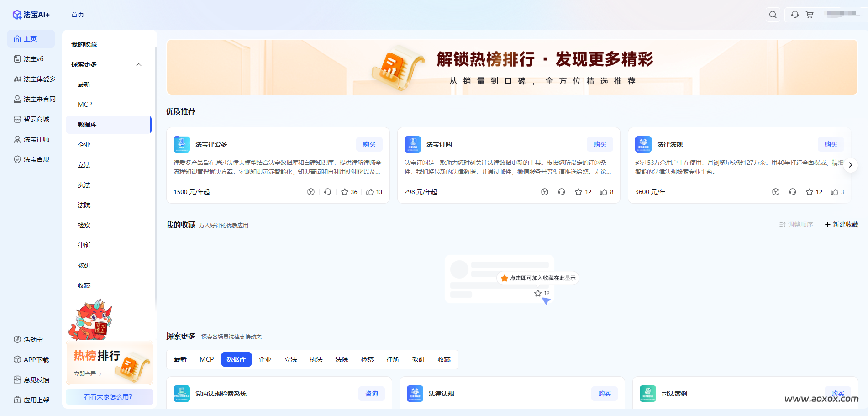Open 智云商城 in the sidebar
Viewport: 868px width, 416px height.
(31, 119)
